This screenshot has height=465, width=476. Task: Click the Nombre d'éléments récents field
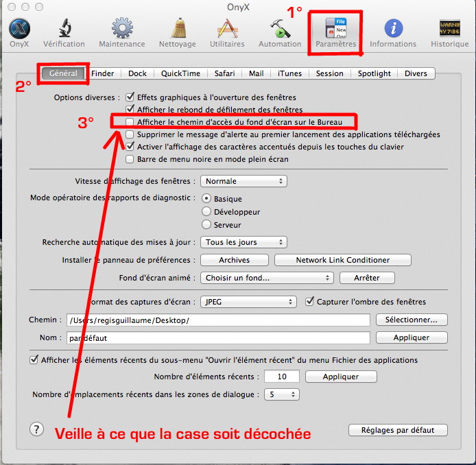coord(282,377)
